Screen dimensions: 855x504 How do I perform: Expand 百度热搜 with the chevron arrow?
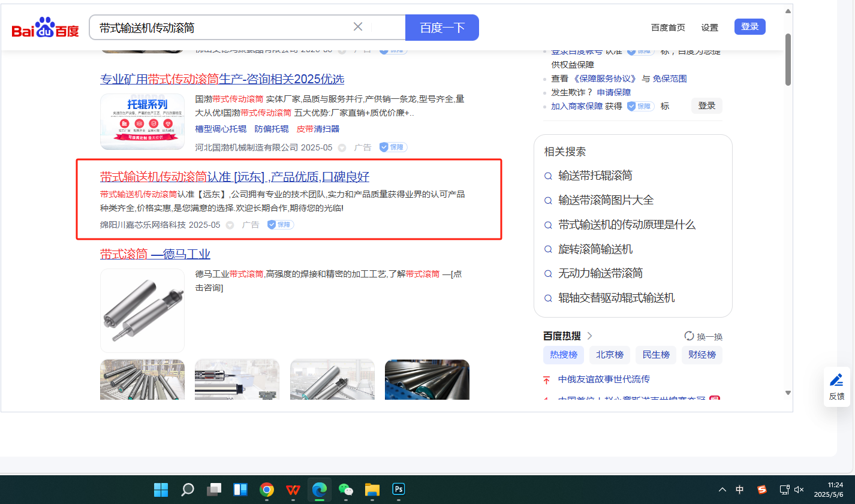coord(589,336)
